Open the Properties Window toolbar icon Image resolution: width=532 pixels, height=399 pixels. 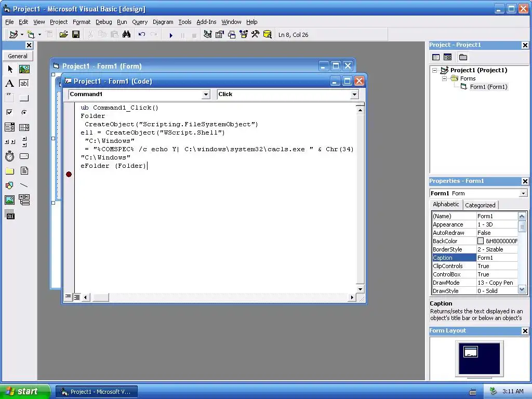pos(220,35)
